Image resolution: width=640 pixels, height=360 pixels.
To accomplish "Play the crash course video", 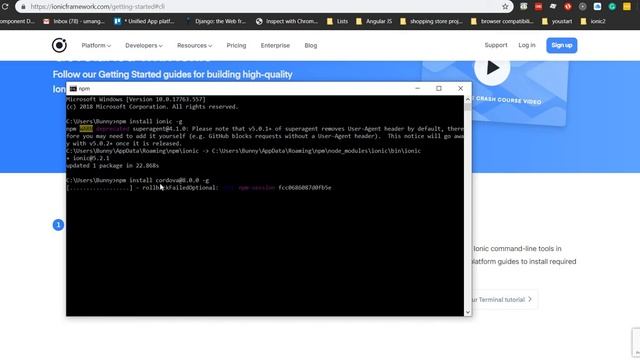I will 492,68.
